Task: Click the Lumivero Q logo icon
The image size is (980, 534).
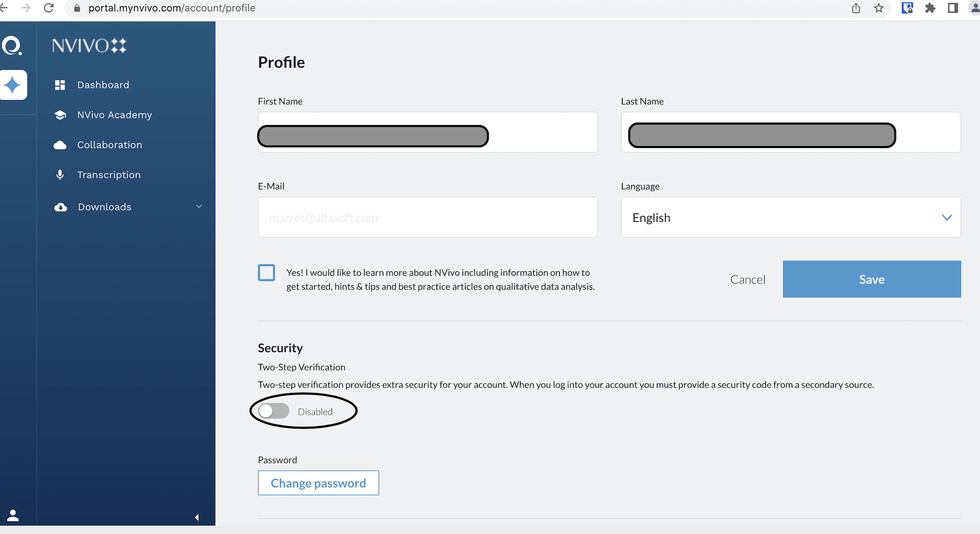Action: click(12, 46)
